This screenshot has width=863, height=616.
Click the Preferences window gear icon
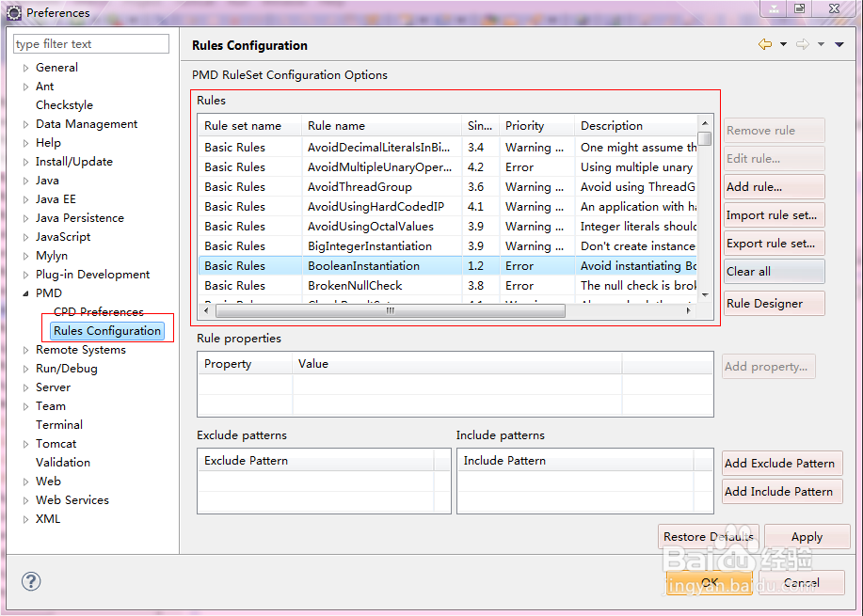14,12
